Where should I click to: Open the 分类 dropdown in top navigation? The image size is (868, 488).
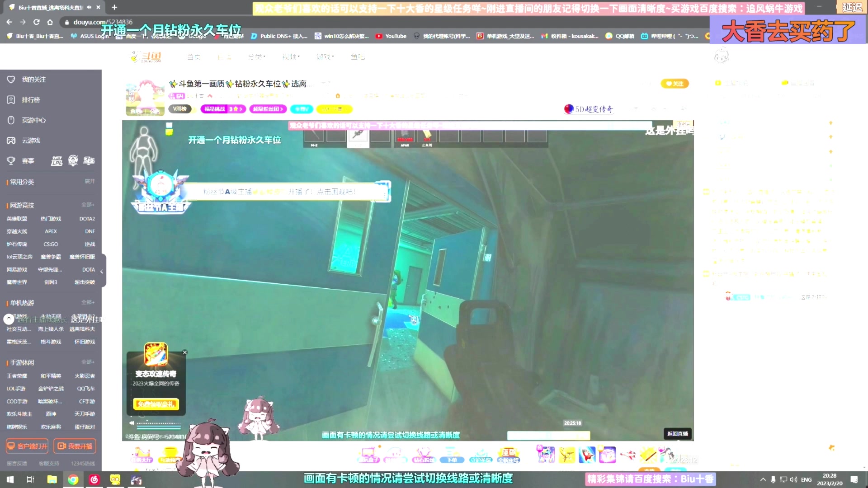tap(256, 56)
